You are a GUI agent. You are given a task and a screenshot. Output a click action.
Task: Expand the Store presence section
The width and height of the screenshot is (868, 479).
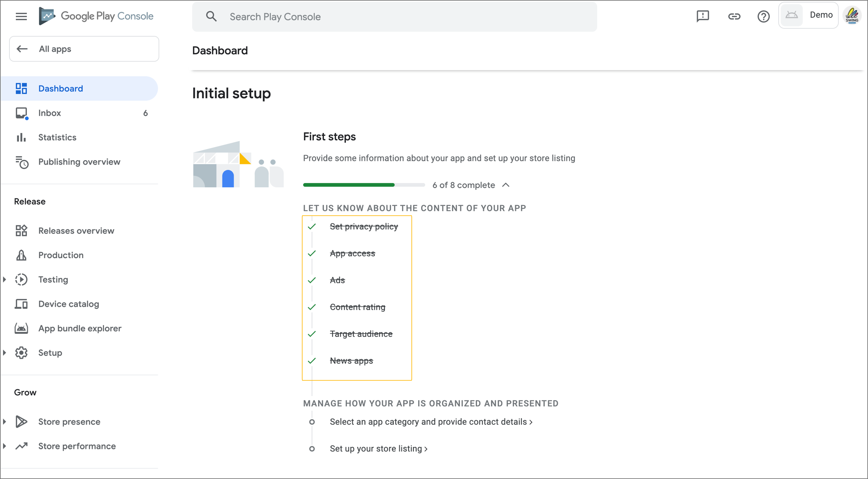pyautogui.click(x=5, y=422)
